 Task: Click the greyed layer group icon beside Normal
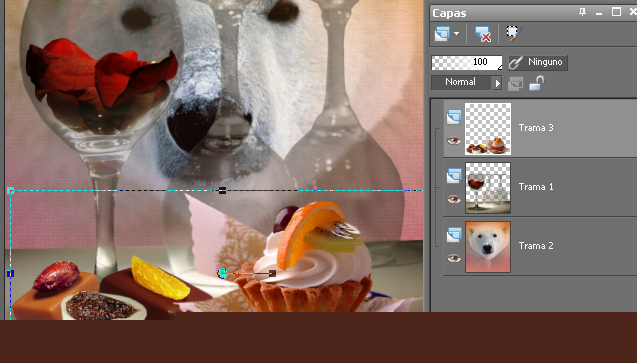pyautogui.click(x=516, y=84)
